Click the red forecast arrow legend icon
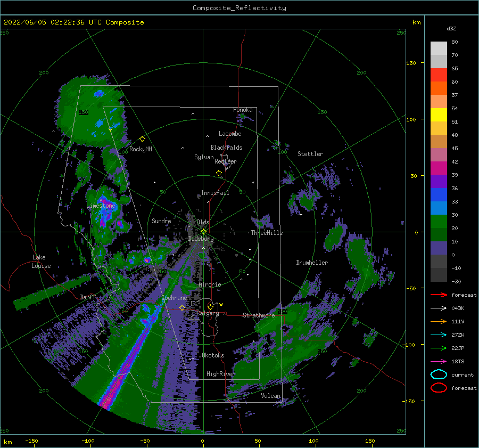This screenshot has height=448, width=479. [439, 295]
